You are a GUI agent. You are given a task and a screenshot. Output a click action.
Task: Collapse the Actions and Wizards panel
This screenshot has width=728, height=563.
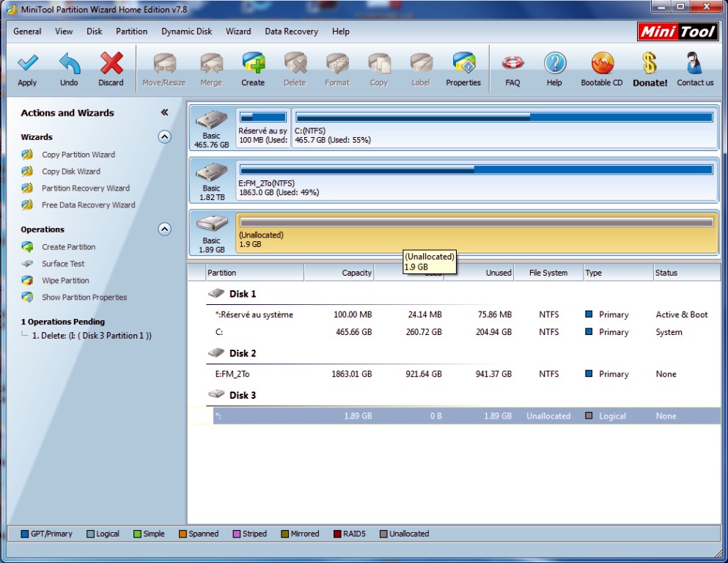(164, 112)
